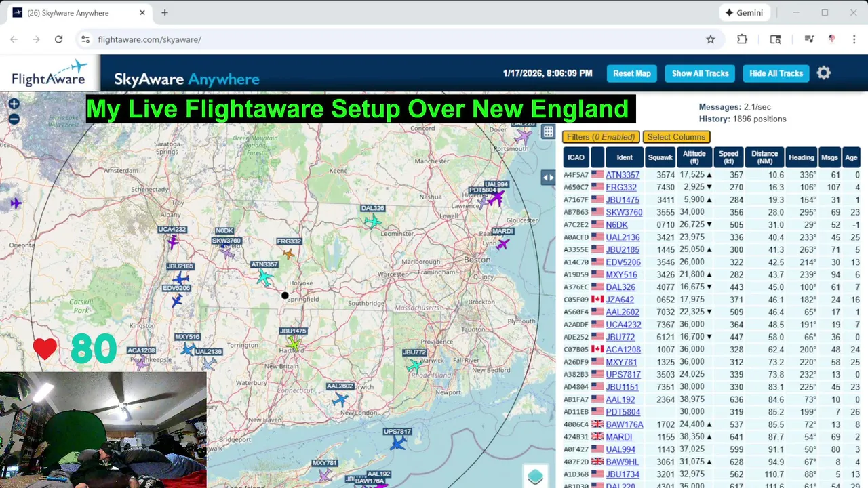Click the webcam video overlay thumbnail
868x488 pixels.
[x=103, y=430]
